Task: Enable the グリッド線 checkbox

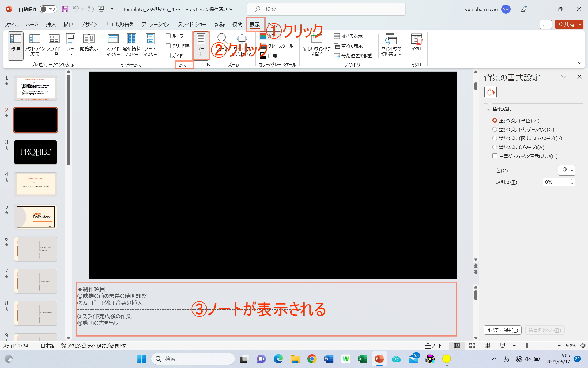Action: point(168,45)
